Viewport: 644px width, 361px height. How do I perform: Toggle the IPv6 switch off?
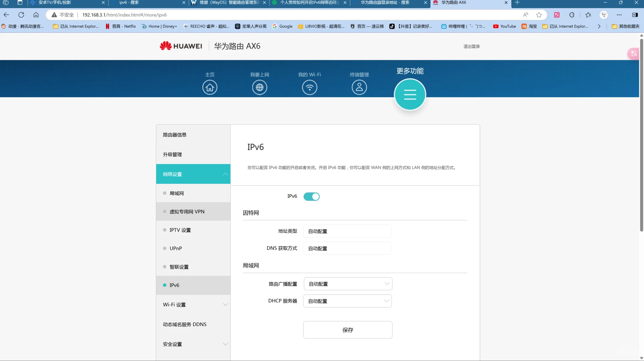(311, 197)
